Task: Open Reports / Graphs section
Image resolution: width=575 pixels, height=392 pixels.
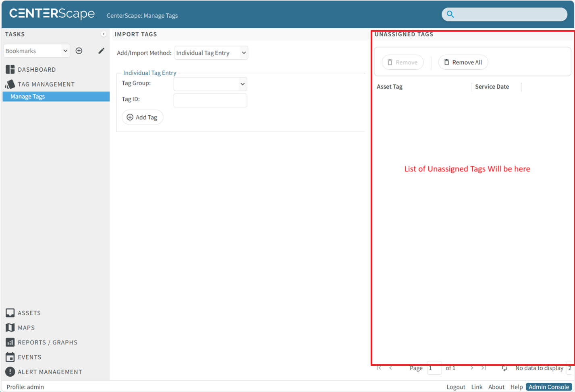Action: pos(47,342)
